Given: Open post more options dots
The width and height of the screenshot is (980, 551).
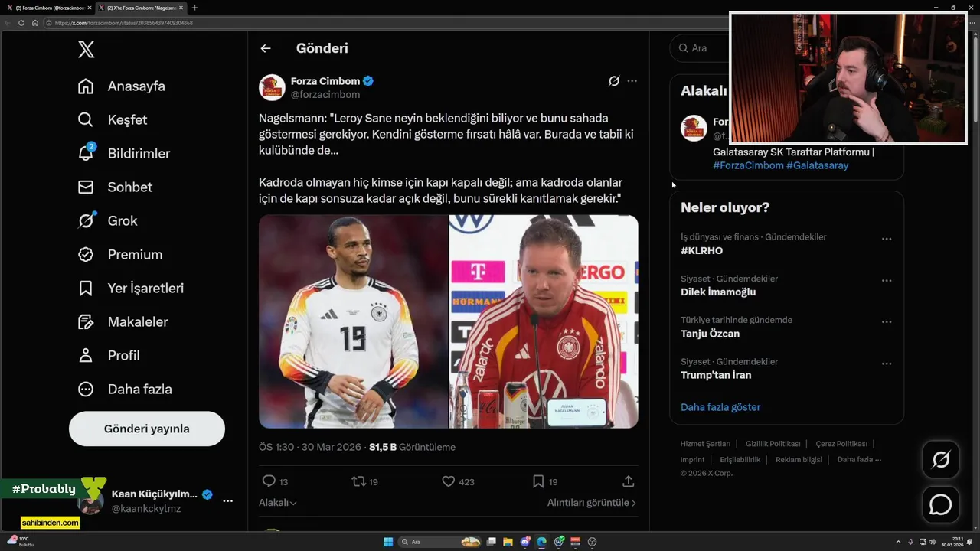Looking at the screenshot, I should (632, 81).
